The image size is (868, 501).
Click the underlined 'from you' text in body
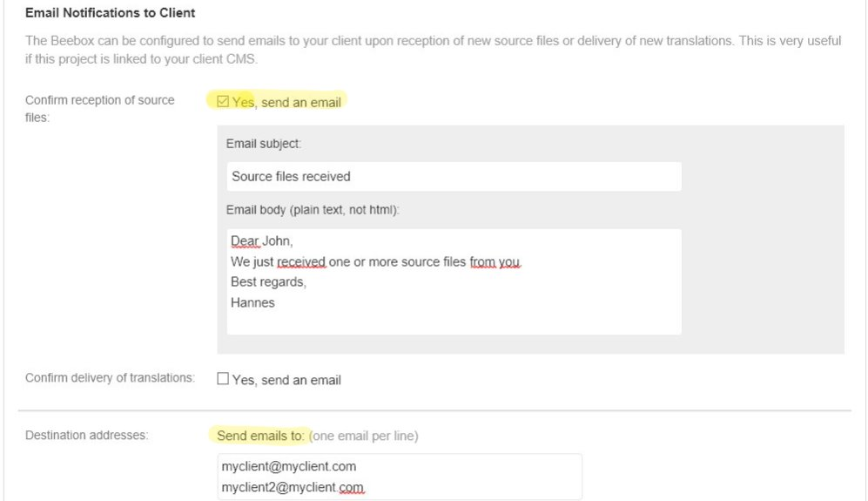point(495,261)
